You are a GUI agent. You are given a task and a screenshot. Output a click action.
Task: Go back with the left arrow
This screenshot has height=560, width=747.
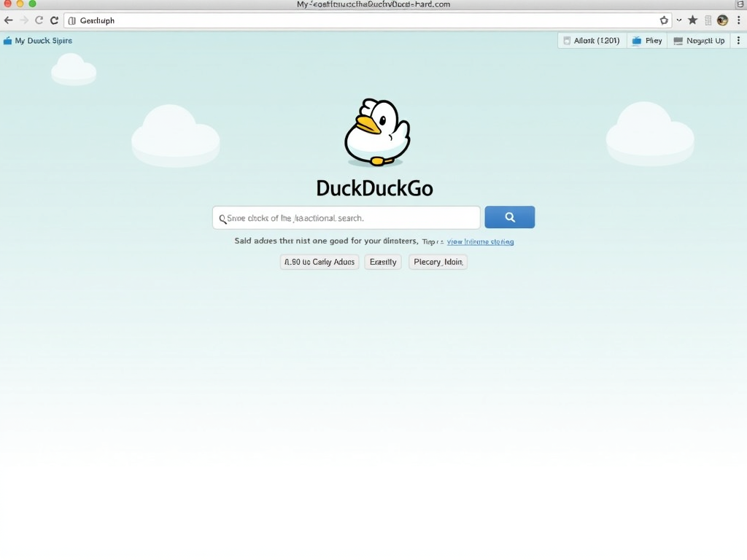point(8,20)
